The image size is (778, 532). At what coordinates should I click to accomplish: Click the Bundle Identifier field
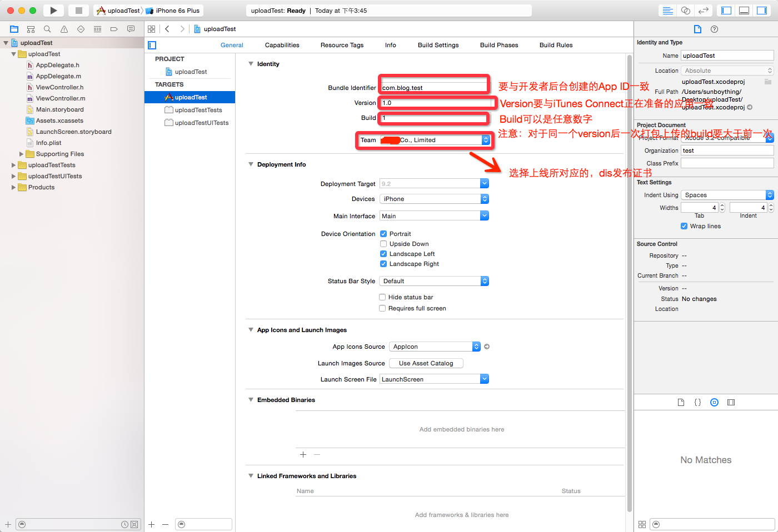click(433, 88)
